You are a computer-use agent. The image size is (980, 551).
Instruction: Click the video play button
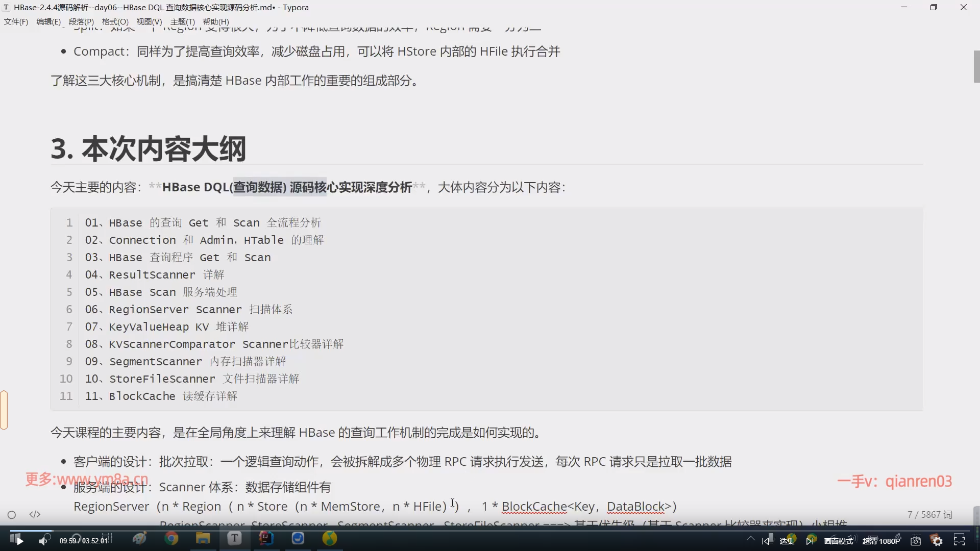coord(19,541)
